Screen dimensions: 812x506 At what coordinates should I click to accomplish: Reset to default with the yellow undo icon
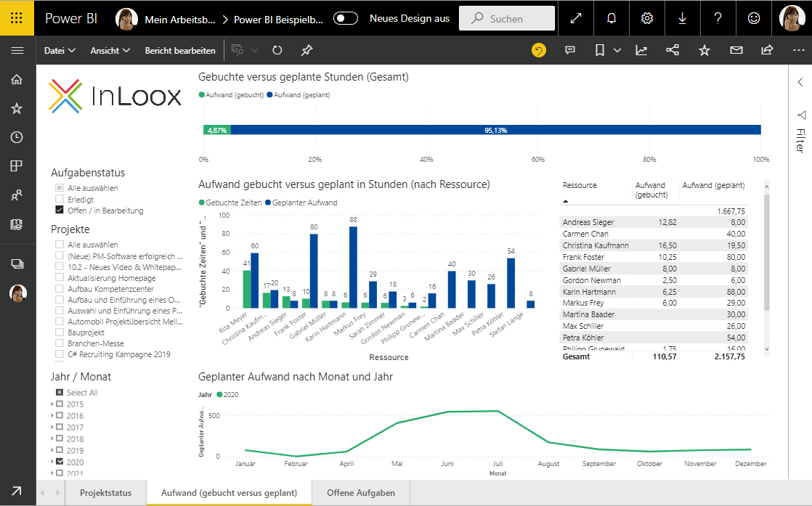point(539,50)
